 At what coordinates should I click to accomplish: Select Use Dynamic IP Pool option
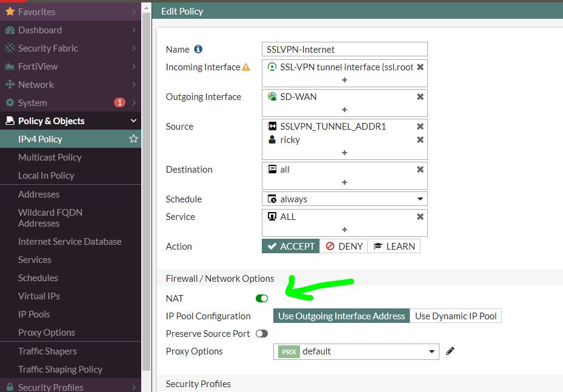coord(456,316)
